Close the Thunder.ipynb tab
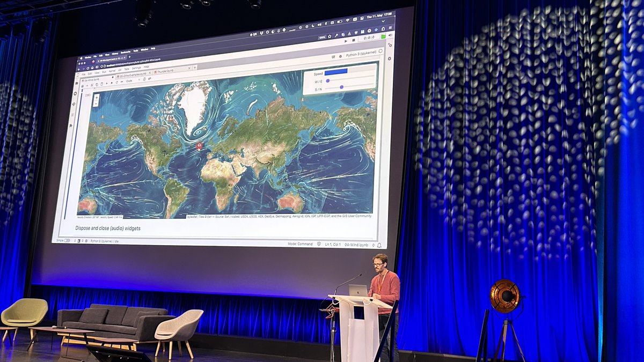644x362 pixels. (189, 68)
